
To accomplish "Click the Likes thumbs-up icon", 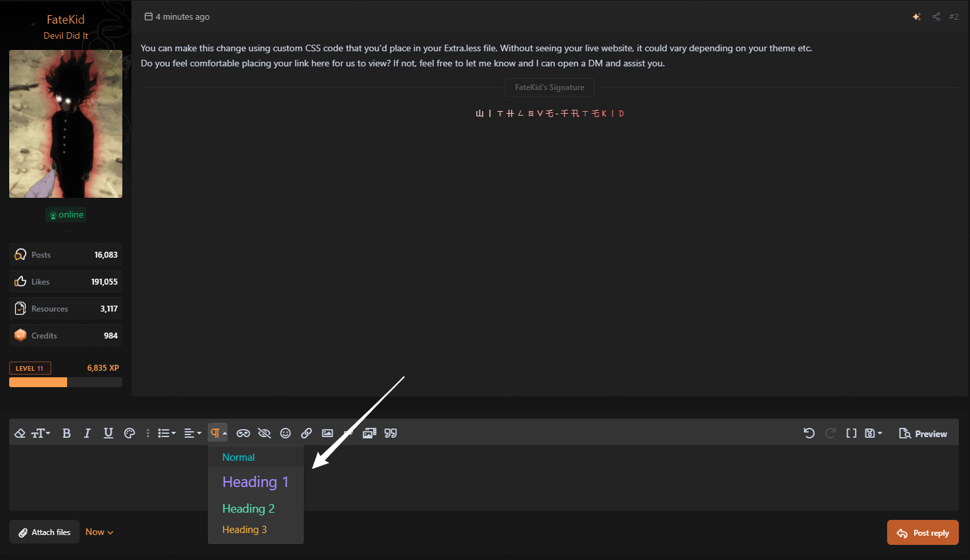I will pos(20,281).
